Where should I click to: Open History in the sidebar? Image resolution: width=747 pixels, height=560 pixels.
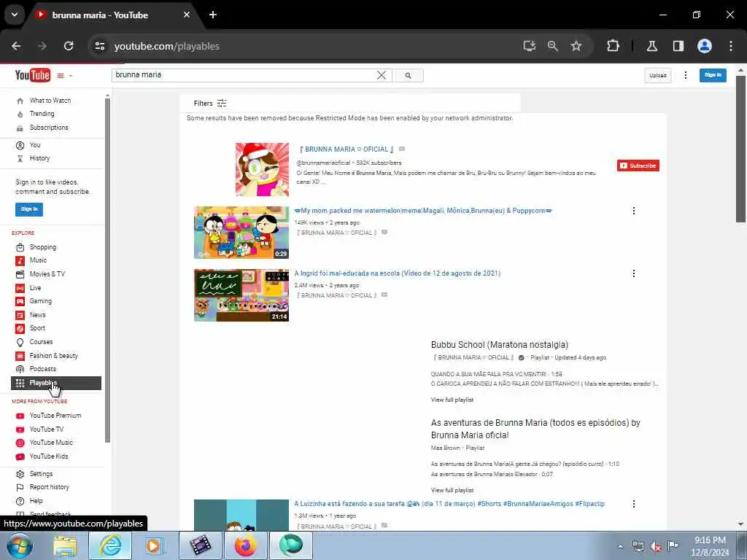39,158
